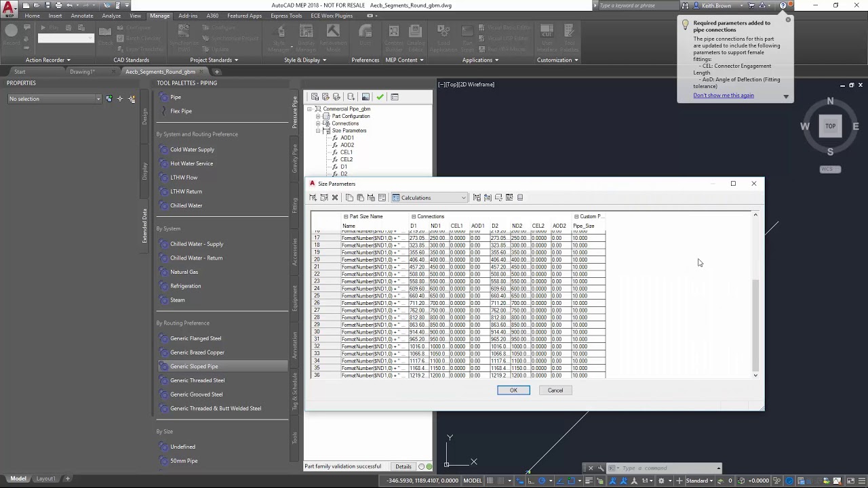
Task: Select the CEL2 parameter in the tree
Action: [347, 159]
